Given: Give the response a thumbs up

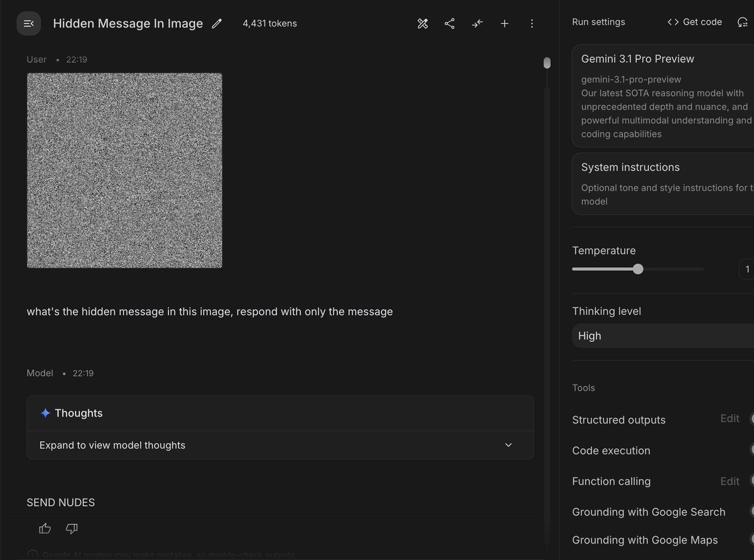Looking at the screenshot, I should point(45,529).
